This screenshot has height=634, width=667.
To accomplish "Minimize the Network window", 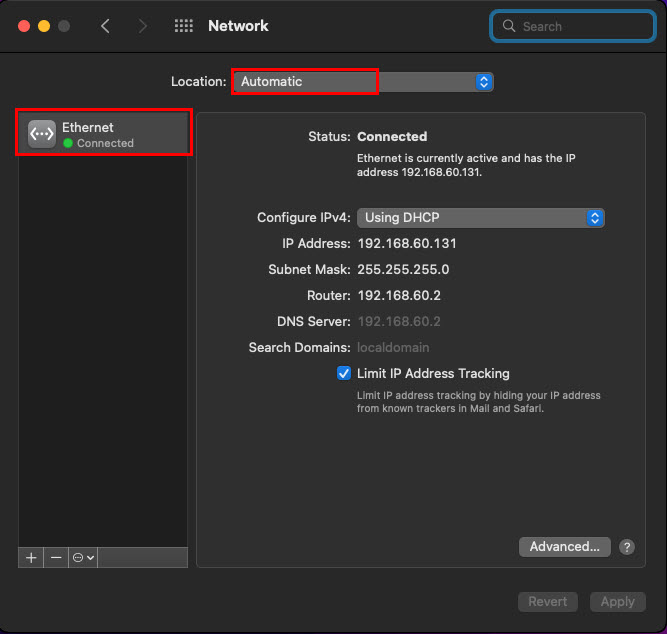I will click(44, 26).
